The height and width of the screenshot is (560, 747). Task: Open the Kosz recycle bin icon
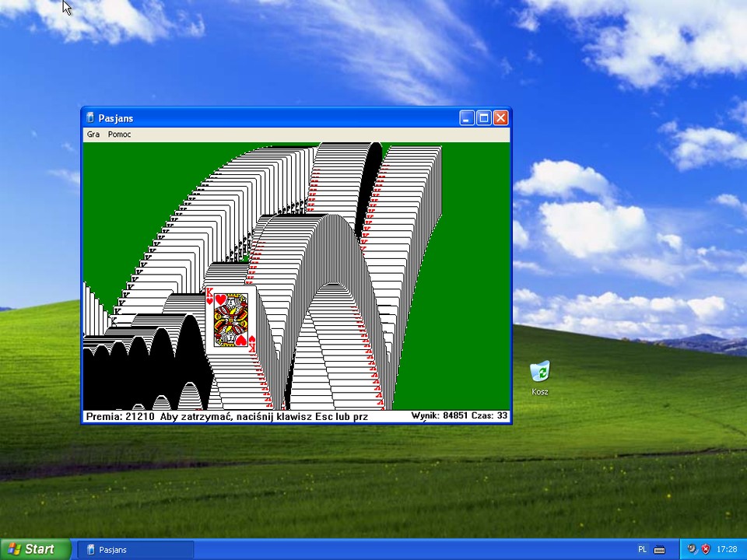coord(539,372)
